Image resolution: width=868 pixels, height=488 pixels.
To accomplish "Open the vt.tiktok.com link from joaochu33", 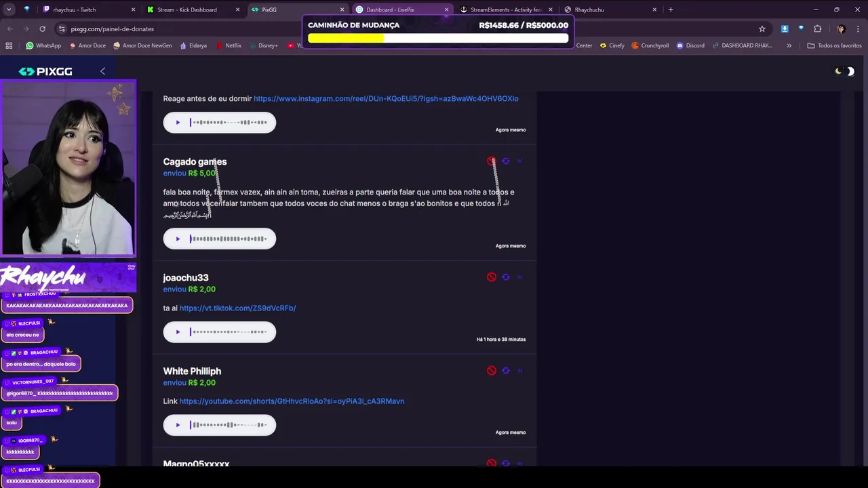I will tap(237, 308).
